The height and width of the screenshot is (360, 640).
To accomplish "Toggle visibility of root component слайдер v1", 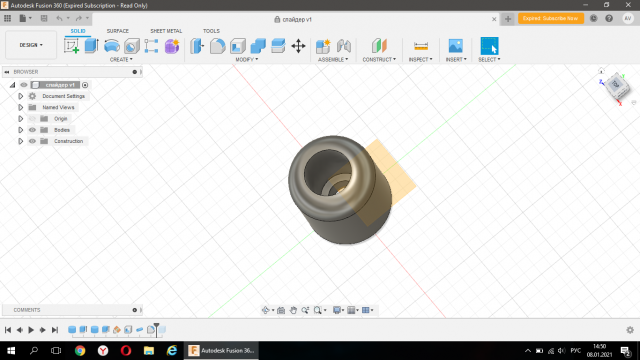I will point(24,85).
